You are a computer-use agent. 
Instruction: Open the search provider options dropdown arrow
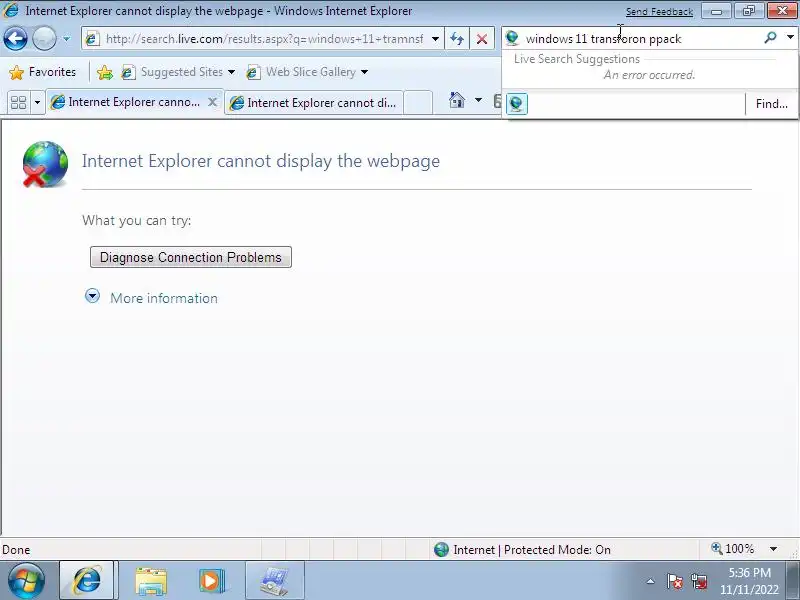coord(790,37)
